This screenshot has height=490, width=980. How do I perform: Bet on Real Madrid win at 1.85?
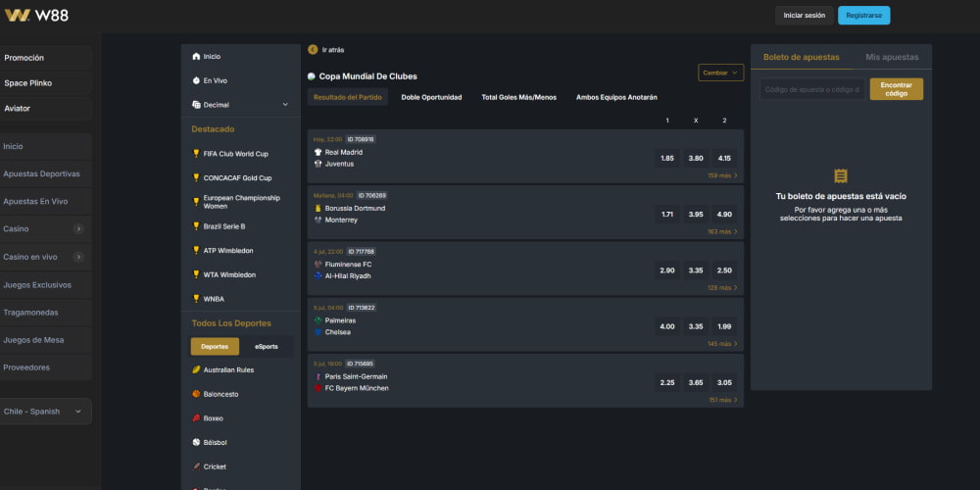pyautogui.click(x=666, y=158)
